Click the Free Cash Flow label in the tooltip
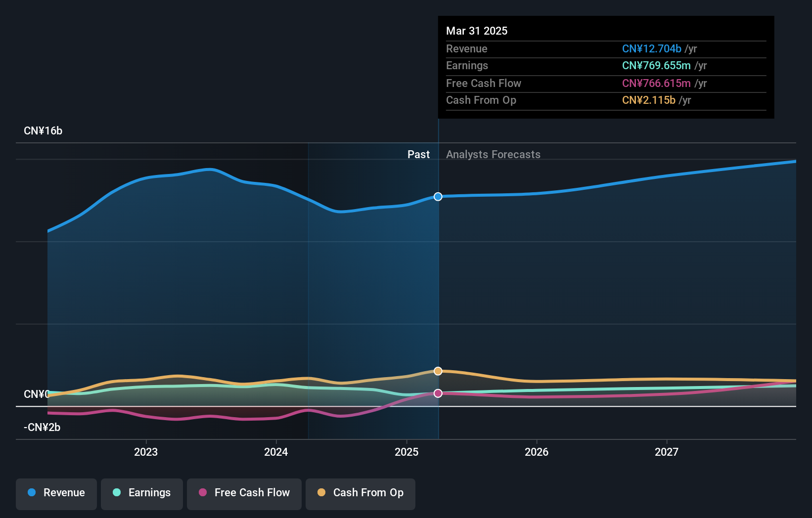Image resolution: width=812 pixels, height=518 pixels. tap(483, 83)
